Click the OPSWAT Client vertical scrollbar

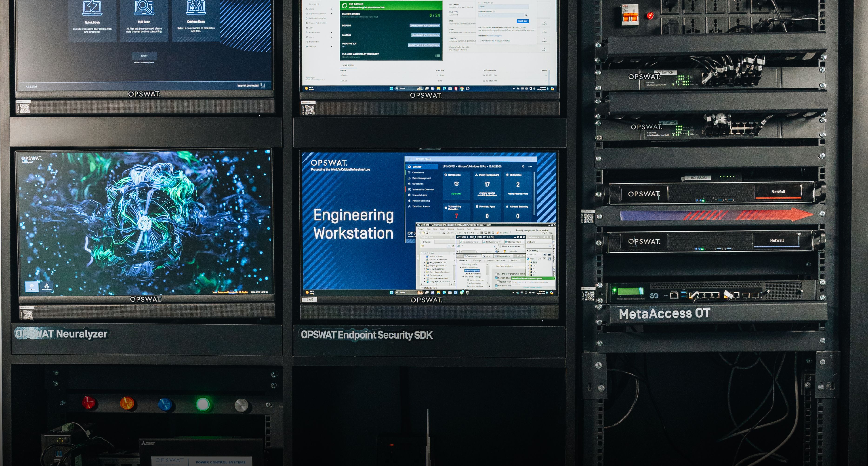click(534, 193)
